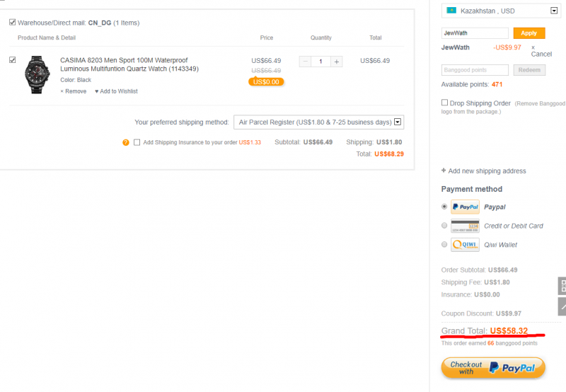
Task: Open the QR code side icon
Action: click(562, 287)
